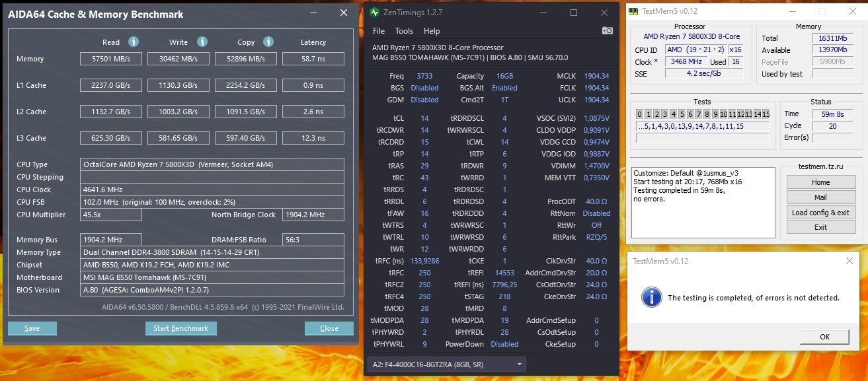Click Start Benchmark in AIDA64
The image size is (868, 381).
pyautogui.click(x=180, y=328)
